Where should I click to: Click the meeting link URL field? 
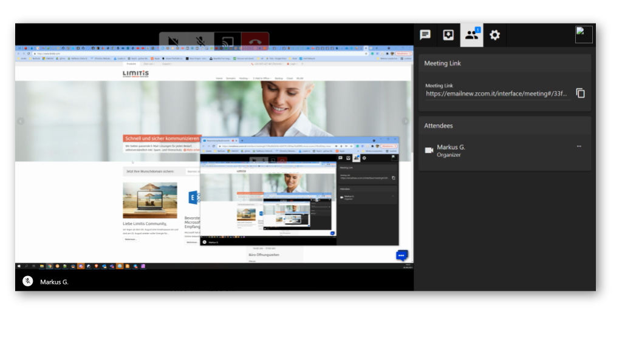[x=496, y=94]
